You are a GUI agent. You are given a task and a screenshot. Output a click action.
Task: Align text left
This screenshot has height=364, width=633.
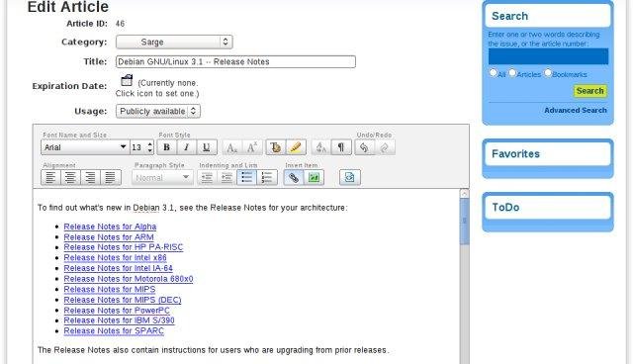pyautogui.click(x=50, y=178)
